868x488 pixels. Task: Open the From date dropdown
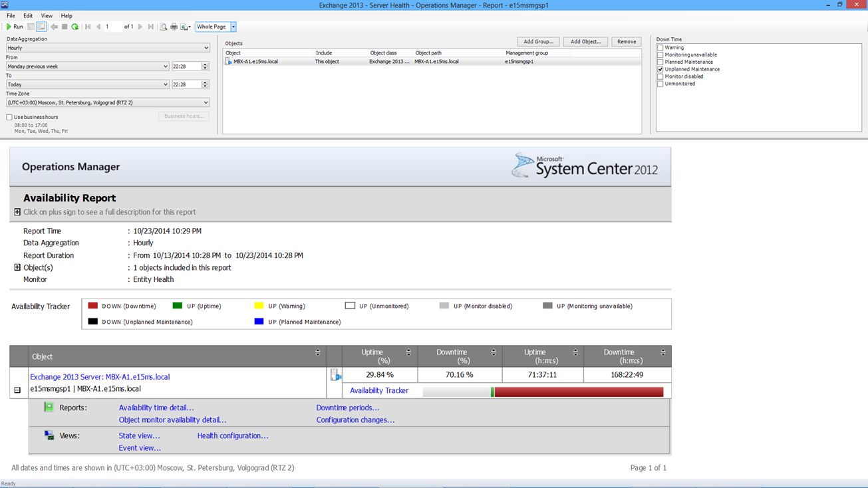tap(87, 66)
